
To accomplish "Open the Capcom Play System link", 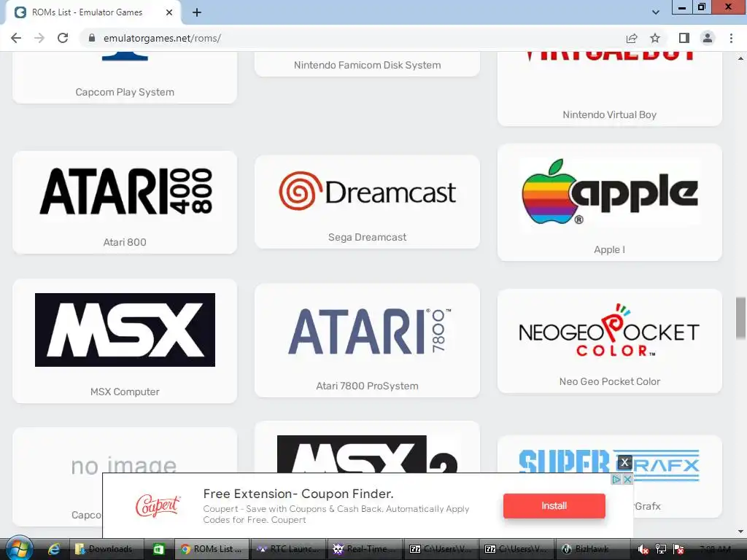I will click(125, 92).
